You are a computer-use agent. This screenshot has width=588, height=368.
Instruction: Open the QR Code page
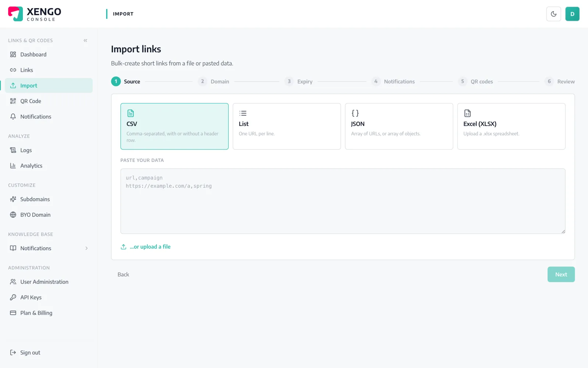tap(49, 101)
